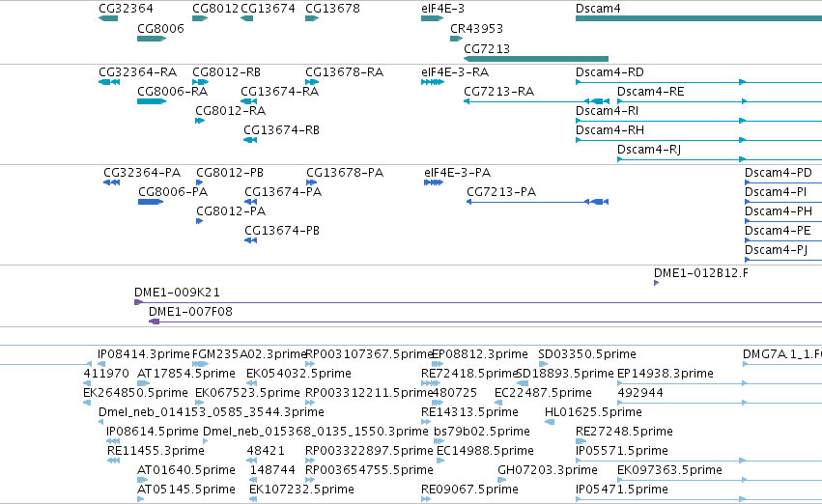The image size is (822, 504).
Task: Click transcript CG7213-RA
Action: [498, 91]
